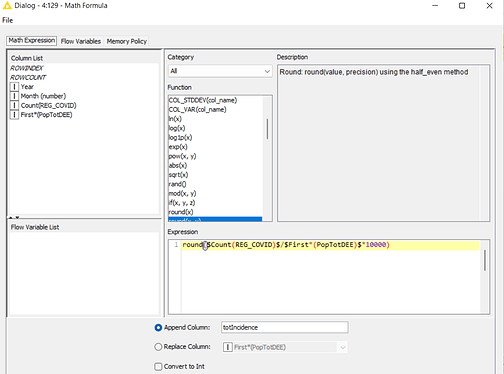Switch to the Memory Policy tab
The width and height of the screenshot is (504, 374).
click(x=127, y=41)
